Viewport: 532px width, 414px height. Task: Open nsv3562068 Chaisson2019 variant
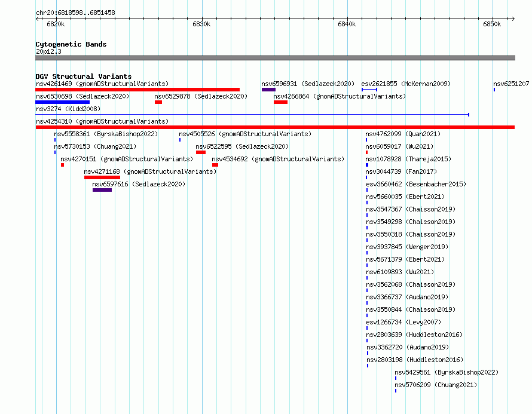click(x=411, y=284)
